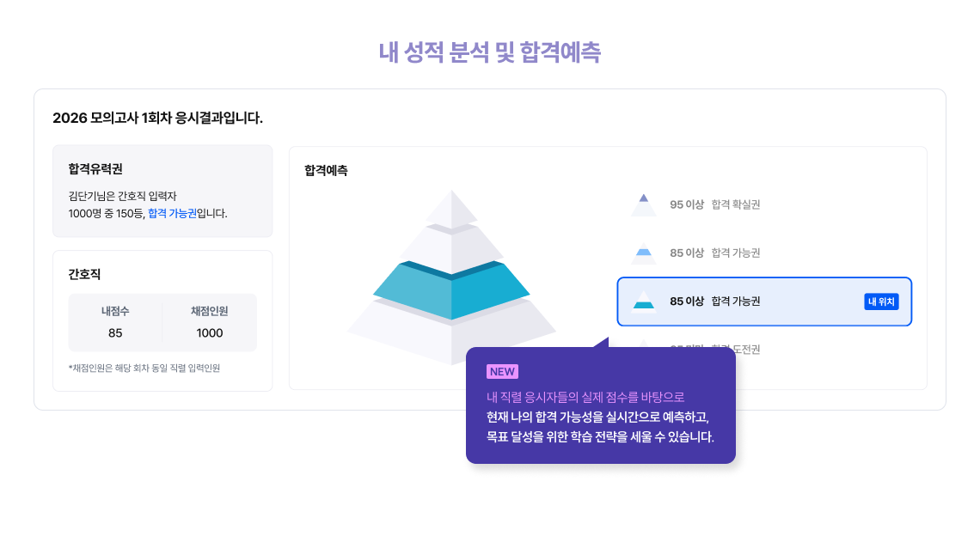Open the blue 합격 가능권 link in the 합격유력권 card
Viewport: 980px width, 536px height.
(172, 213)
